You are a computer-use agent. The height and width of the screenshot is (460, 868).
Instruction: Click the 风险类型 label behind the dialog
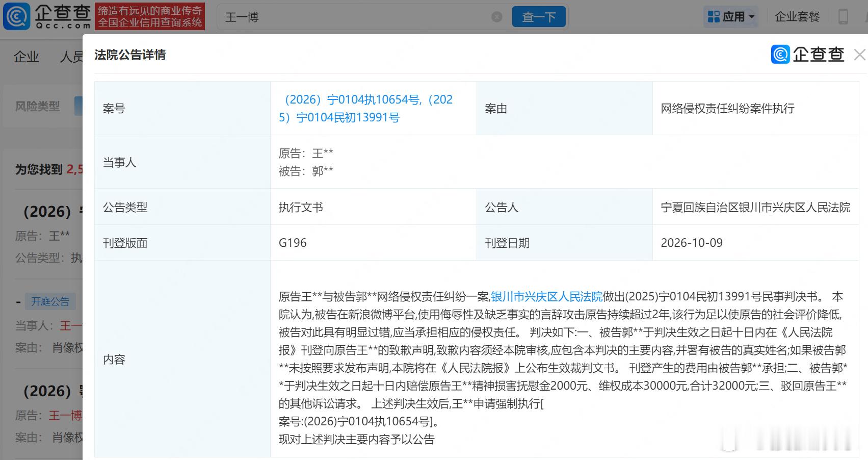tap(38, 106)
